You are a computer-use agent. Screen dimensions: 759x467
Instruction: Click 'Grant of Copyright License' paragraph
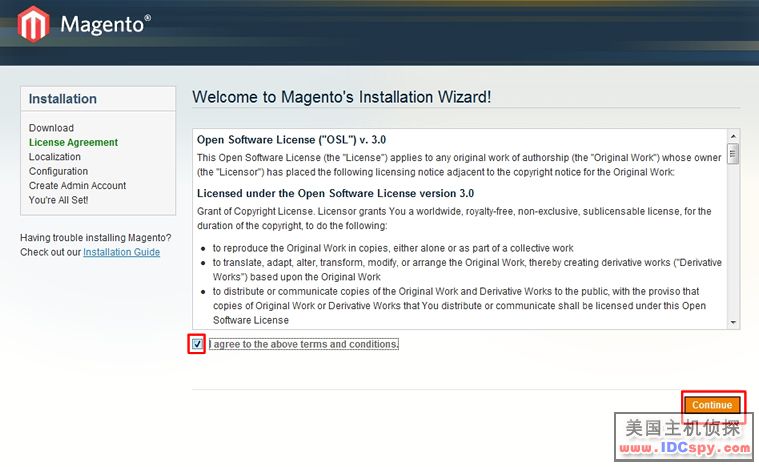(454, 218)
